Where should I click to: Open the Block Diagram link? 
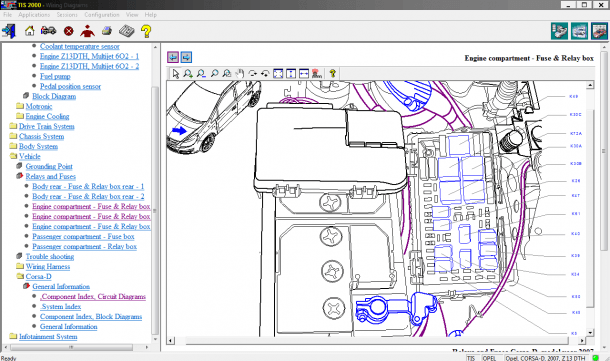point(54,96)
